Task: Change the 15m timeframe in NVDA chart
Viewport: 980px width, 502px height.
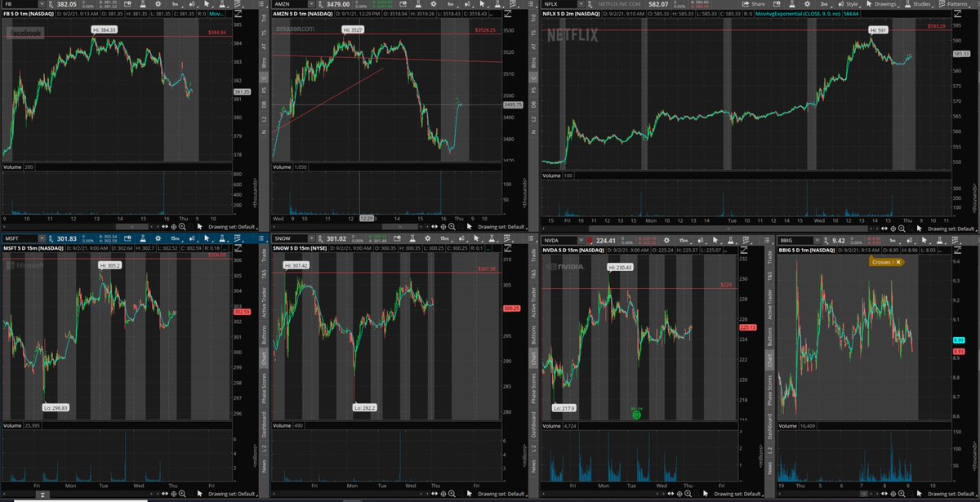Action: [683, 240]
